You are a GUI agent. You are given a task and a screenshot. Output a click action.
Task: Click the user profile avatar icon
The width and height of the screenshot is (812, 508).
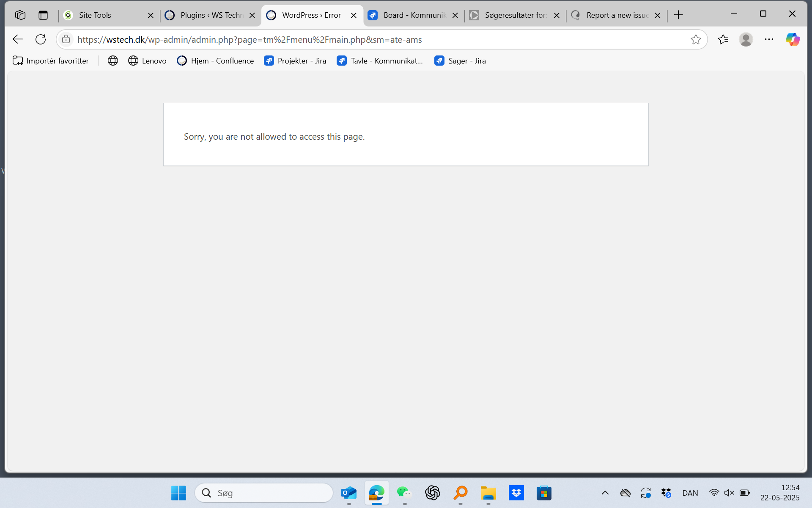pos(746,39)
